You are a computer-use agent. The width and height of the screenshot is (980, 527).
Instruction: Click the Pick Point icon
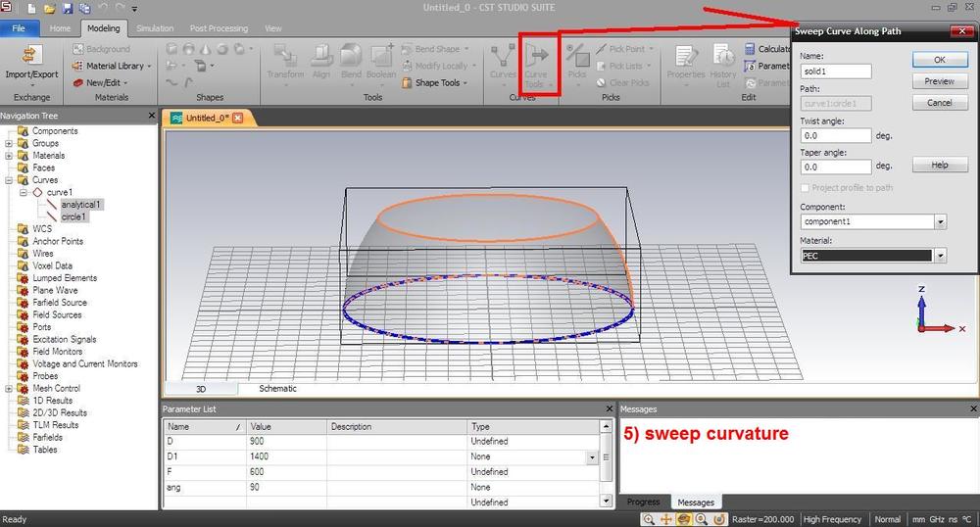[x=602, y=49]
